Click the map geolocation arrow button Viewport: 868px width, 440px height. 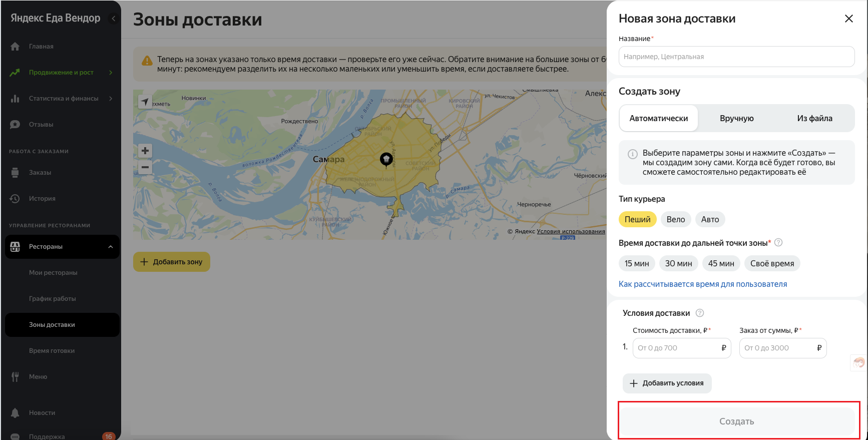[145, 102]
